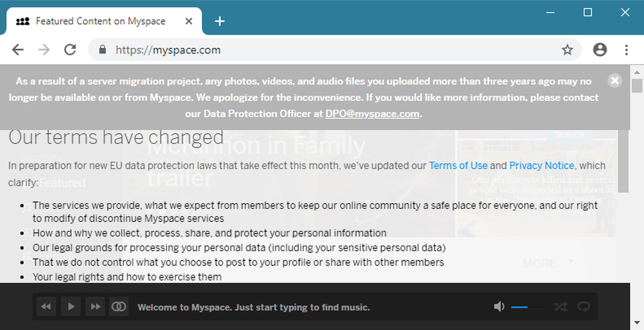Dismiss the server migration notice
Screen dimensions: 644x330
615,80
